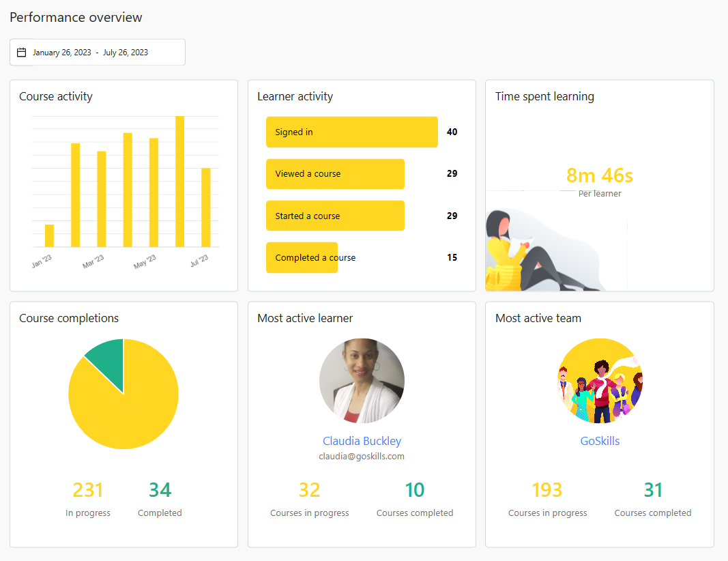
Task: Click Claudia's 10 Courses completed number
Action: coord(414,490)
